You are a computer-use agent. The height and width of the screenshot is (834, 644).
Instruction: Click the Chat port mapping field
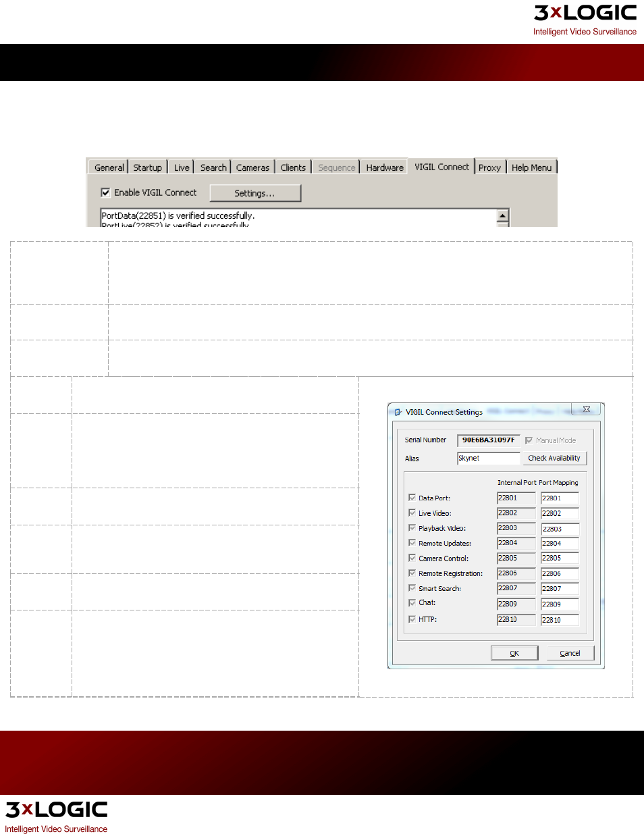tap(560, 604)
